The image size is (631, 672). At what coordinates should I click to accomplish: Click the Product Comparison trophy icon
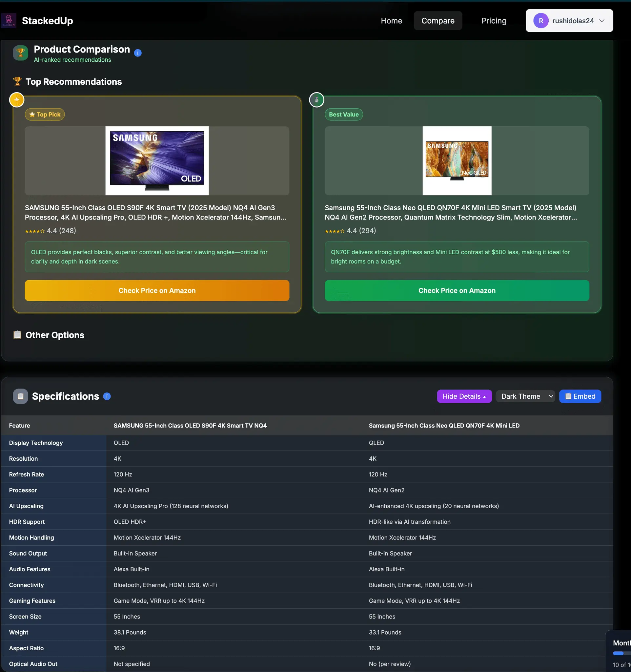(21, 53)
